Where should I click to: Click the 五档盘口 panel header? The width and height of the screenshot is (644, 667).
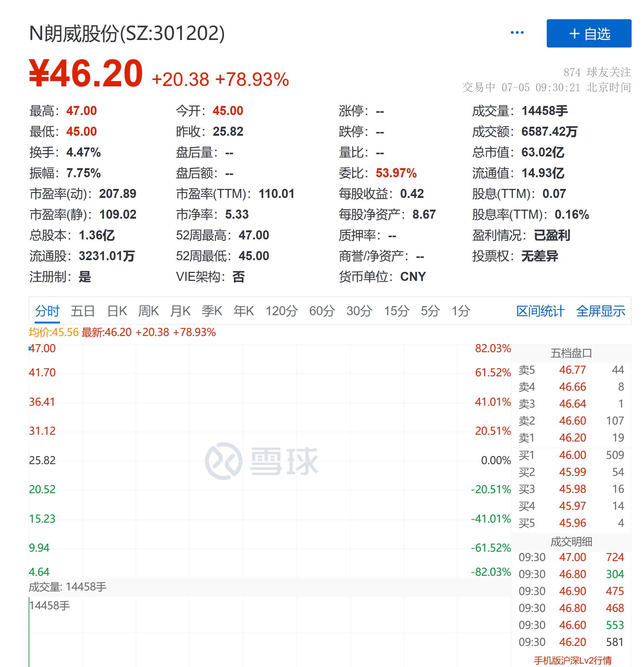tap(571, 353)
